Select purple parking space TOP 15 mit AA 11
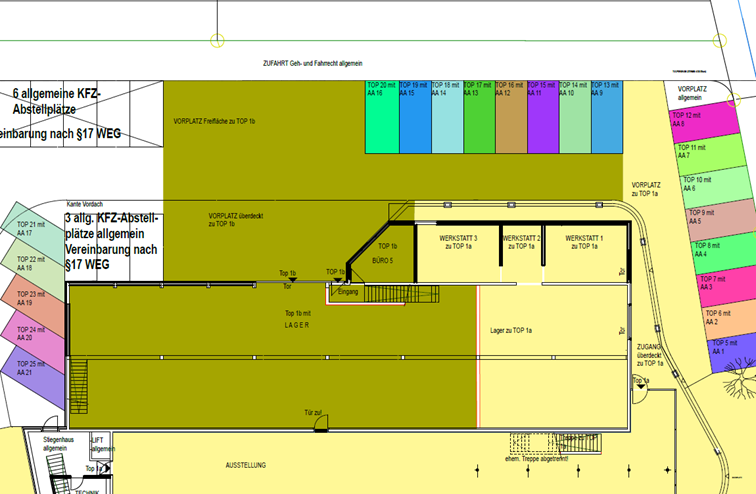756x494 pixels. click(x=541, y=117)
